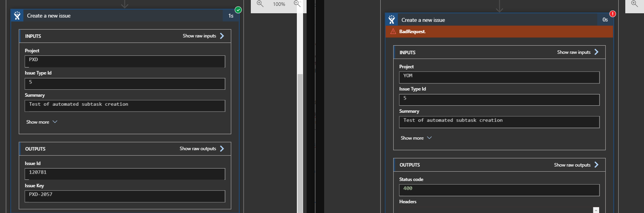The height and width of the screenshot is (213, 644).
Task: Expand Show more in right card inputs
Action: click(416, 138)
